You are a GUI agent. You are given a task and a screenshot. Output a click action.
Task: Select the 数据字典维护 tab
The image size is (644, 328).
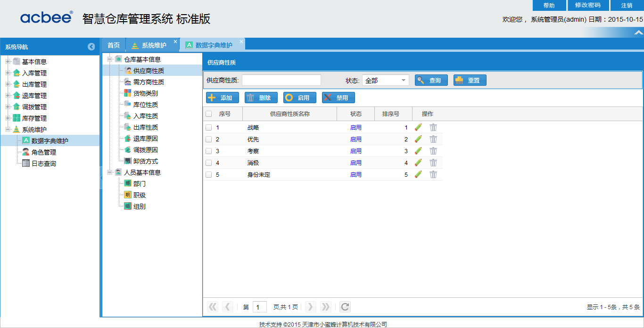click(x=214, y=45)
